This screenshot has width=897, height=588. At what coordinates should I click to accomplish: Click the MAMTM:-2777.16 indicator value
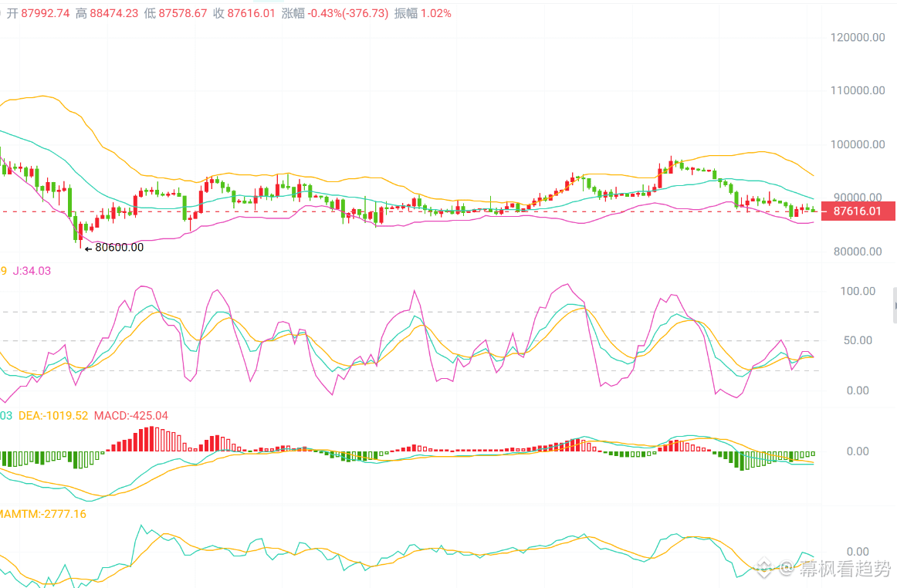[43, 514]
